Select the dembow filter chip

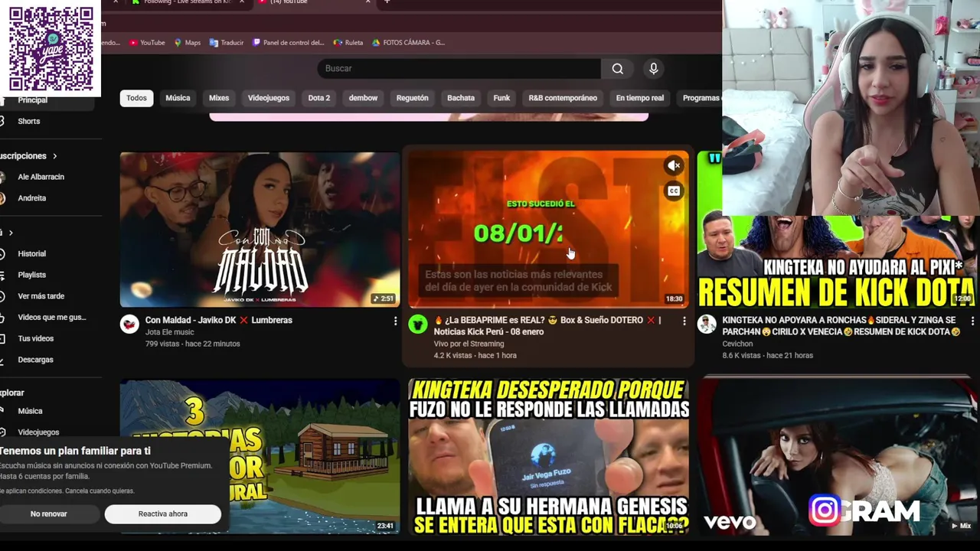click(363, 98)
